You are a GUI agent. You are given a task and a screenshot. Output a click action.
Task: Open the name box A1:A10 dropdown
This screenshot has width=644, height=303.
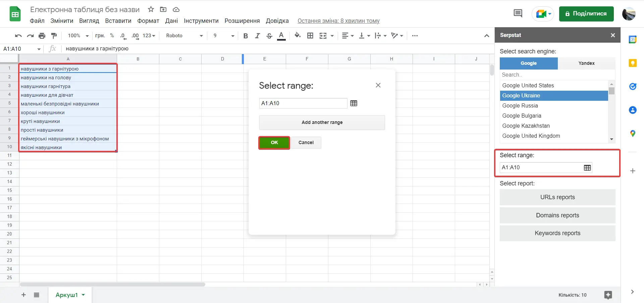click(x=39, y=49)
